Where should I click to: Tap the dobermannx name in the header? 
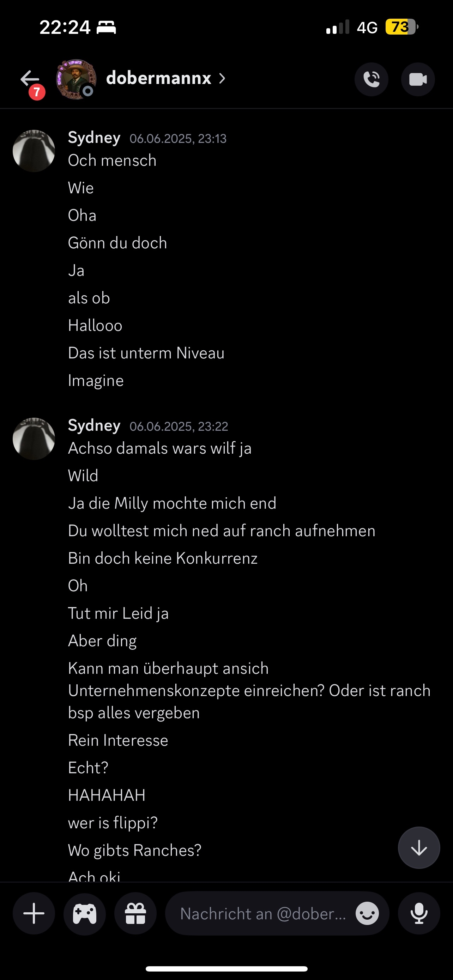(159, 78)
